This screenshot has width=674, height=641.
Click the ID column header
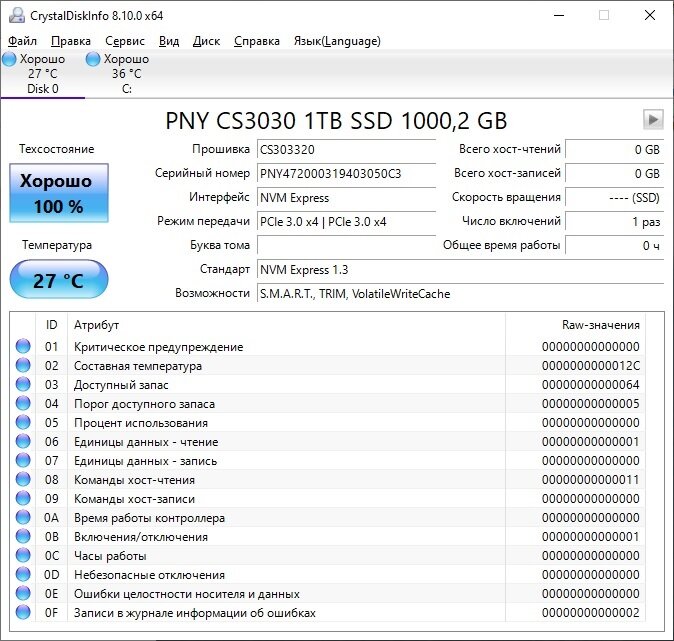[x=52, y=325]
